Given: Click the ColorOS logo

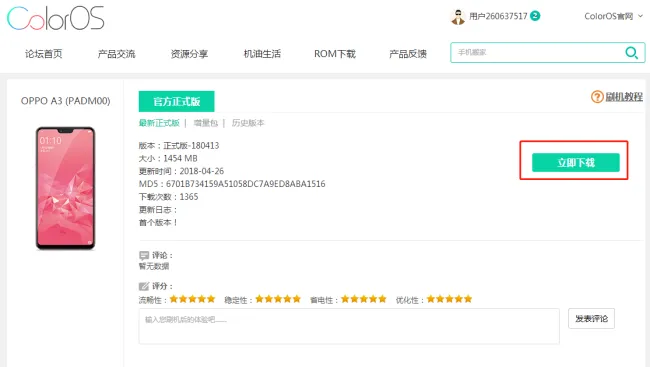Looking at the screenshot, I should point(56,18).
